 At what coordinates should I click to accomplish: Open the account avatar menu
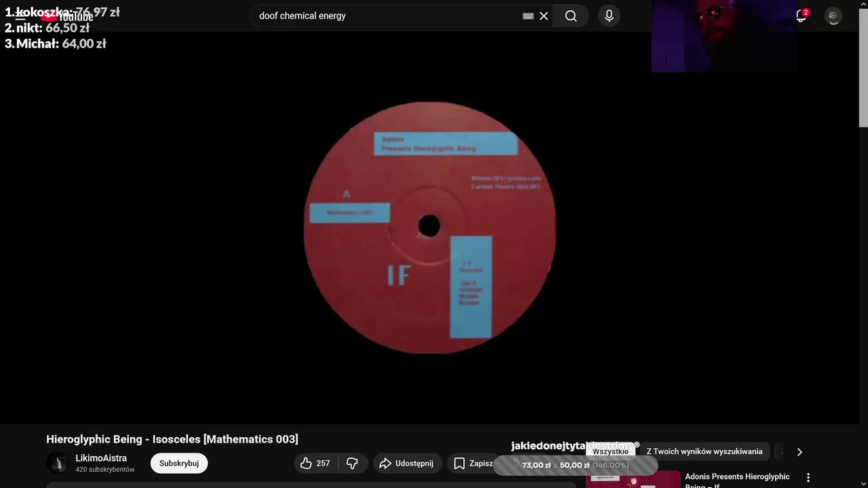coord(833,16)
